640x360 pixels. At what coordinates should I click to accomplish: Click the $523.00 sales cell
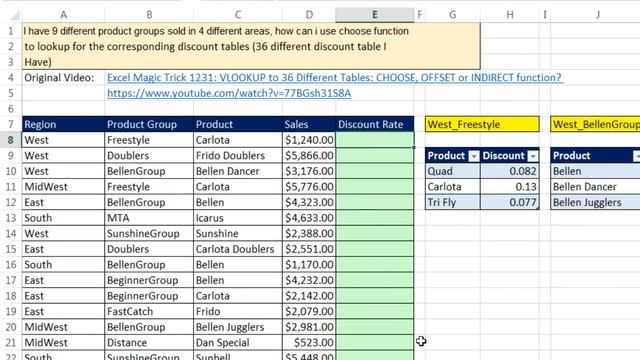[309, 342]
